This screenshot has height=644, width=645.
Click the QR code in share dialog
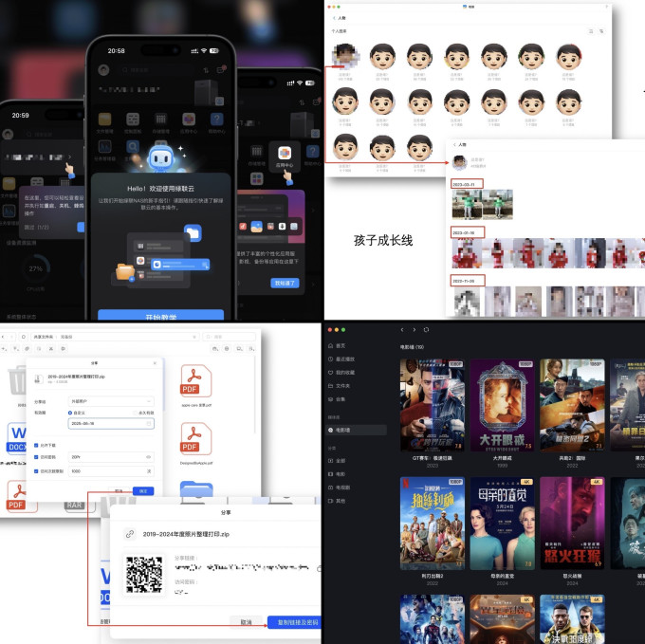point(144,575)
